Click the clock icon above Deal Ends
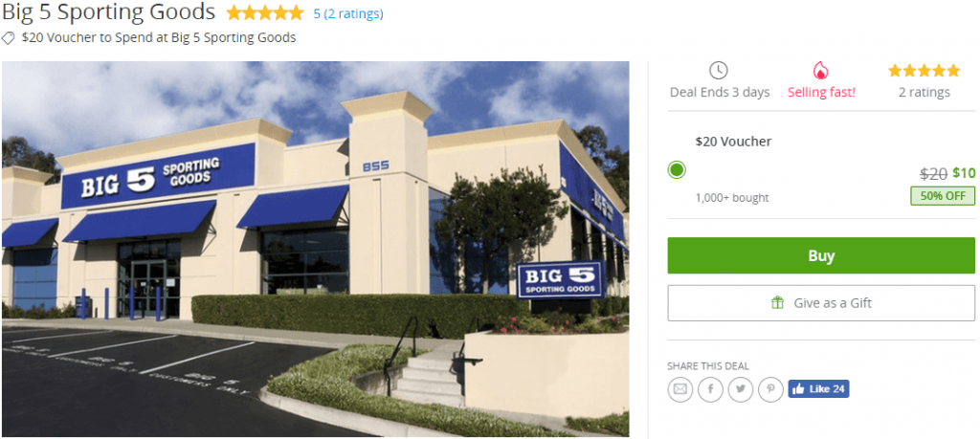980x439 pixels. pyautogui.click(x=719, y=71)
